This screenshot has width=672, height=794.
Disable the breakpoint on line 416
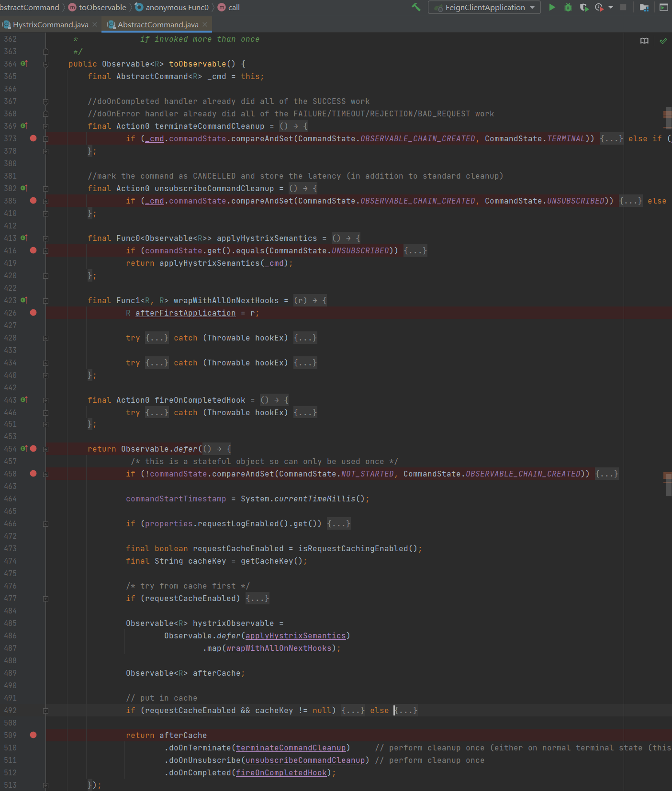[33, 250]
